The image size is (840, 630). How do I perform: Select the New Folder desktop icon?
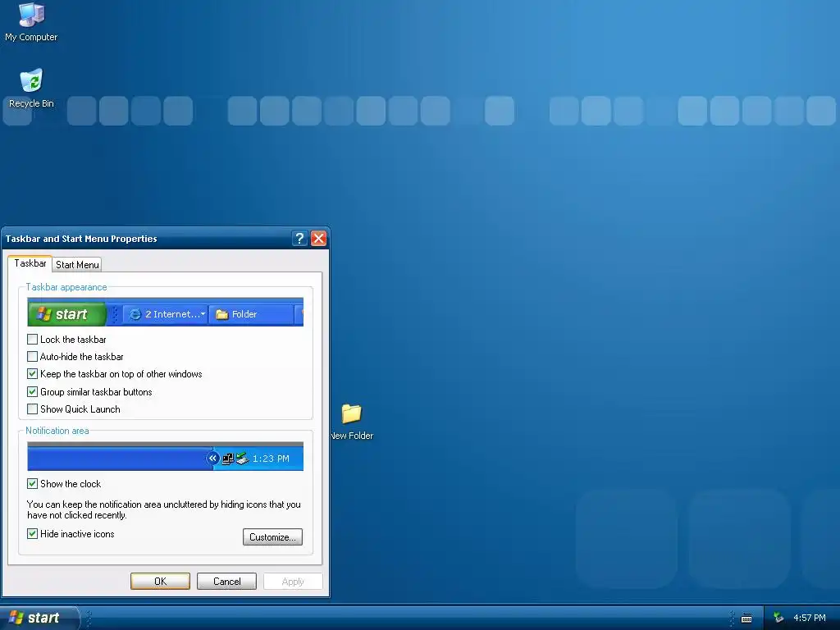[351, 422]
